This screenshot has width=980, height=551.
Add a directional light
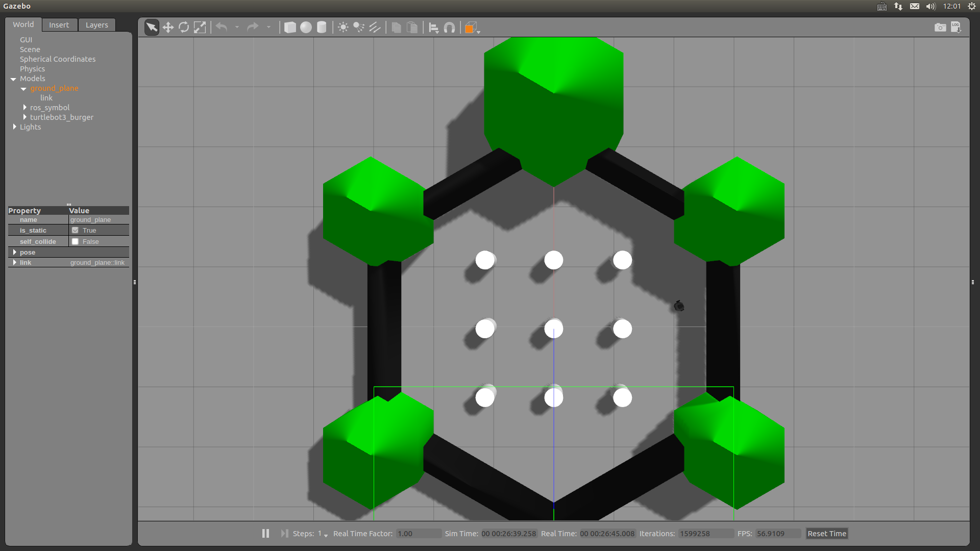coord(375,27)
